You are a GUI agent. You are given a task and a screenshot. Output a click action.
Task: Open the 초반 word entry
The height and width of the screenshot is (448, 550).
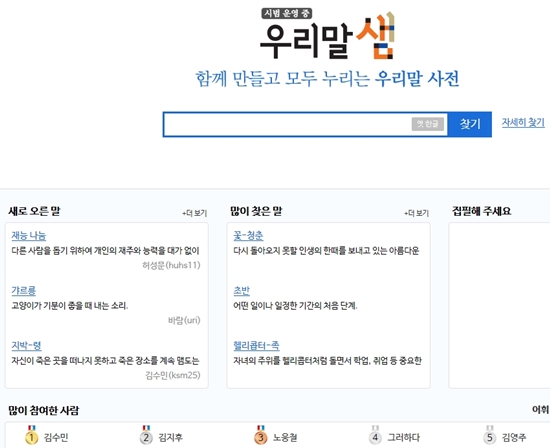(241, 290)
